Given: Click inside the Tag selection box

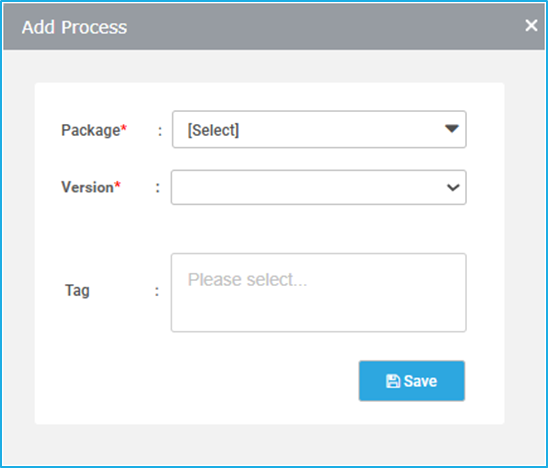Looking at the screenshot, I should pos(318,293).
